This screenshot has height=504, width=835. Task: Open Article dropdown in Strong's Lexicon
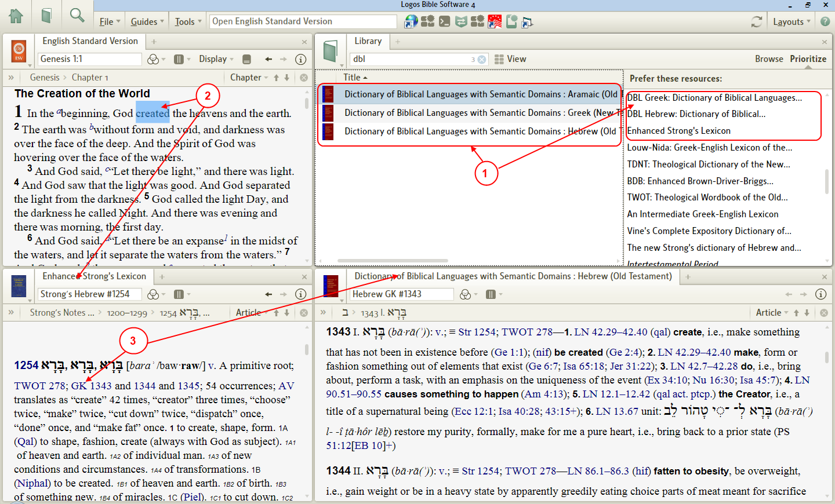pyautogui.click(x=252, y=313)
